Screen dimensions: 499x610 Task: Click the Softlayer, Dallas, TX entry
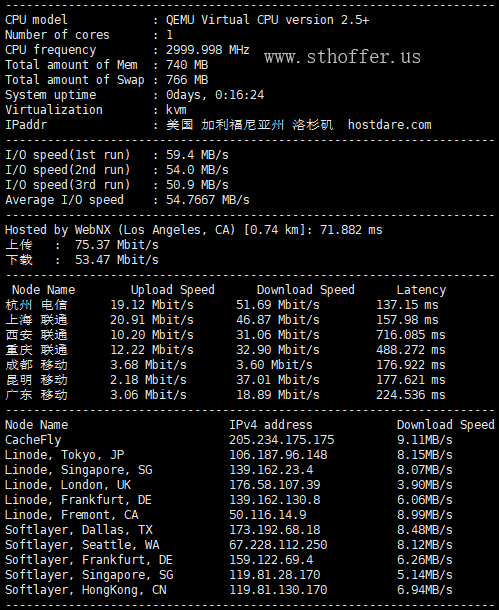[79, 530]
